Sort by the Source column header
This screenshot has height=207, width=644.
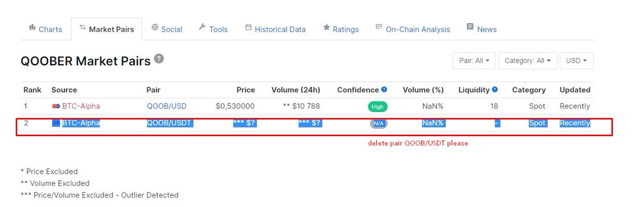[64, 90]
